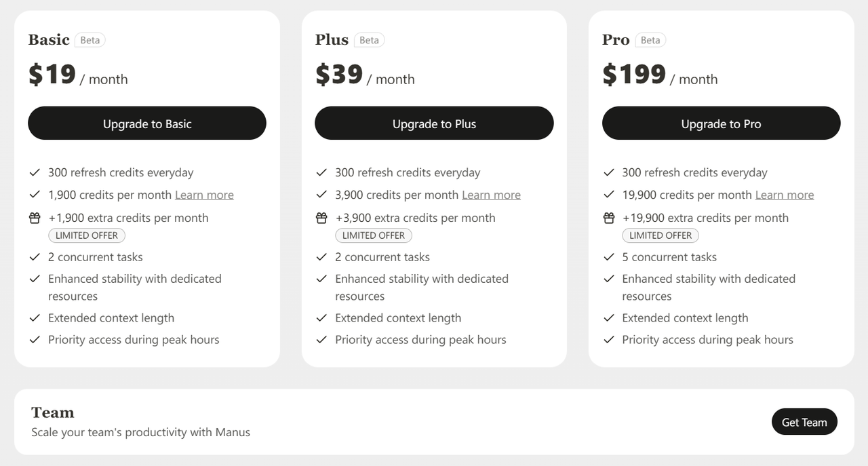Image resolution: width=868 pixels, height=466 pixels.
Task: Click Basic plan's LIMITED OFFER badge
Action: coord(87,235)
